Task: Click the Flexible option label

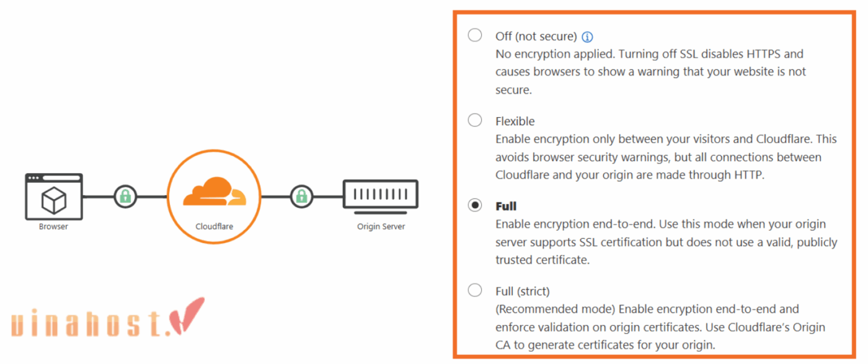Action: pos(515,121)
